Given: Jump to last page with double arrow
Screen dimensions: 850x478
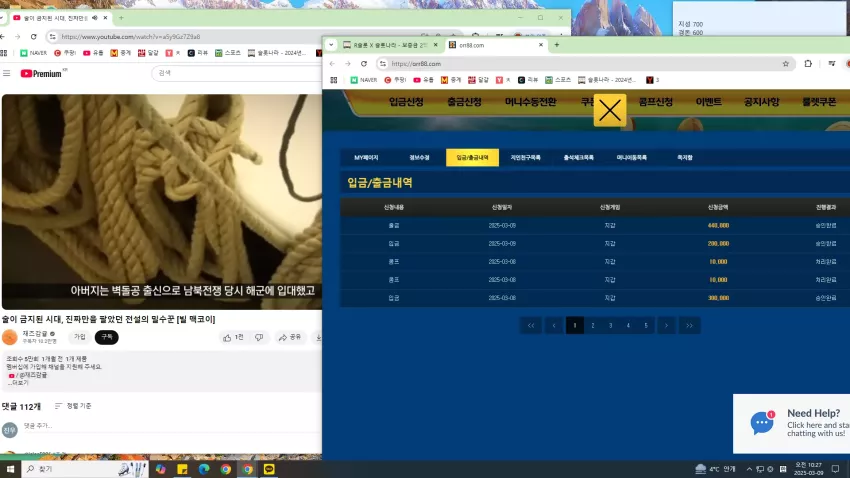Looking at the screenshot, I should coord(689,326).
